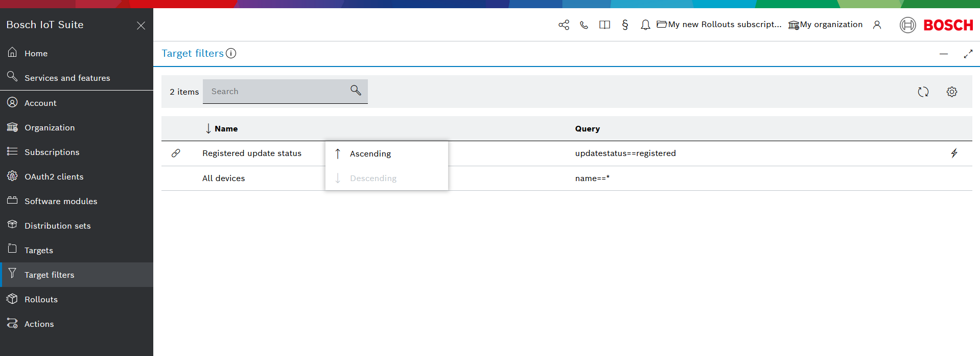This screenshot has width=980, height=356.
Task: Click the legal paragraph symbol icon
Action: coord(625,25)
